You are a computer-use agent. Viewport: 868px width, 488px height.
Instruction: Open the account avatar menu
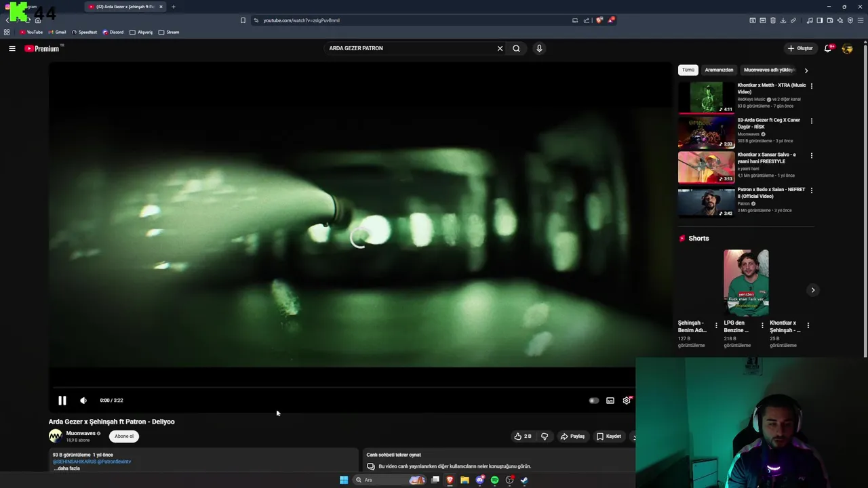pos(847,48)
